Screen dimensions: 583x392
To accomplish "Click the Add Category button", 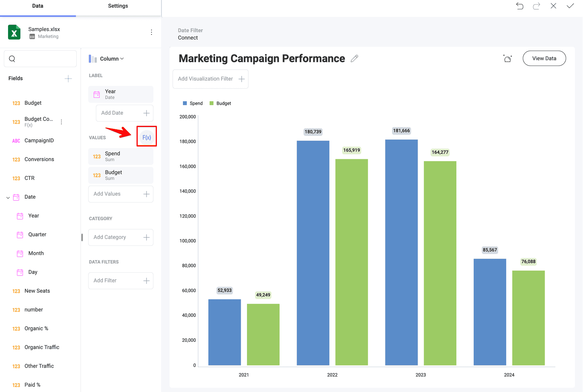I will pos(121,237).
